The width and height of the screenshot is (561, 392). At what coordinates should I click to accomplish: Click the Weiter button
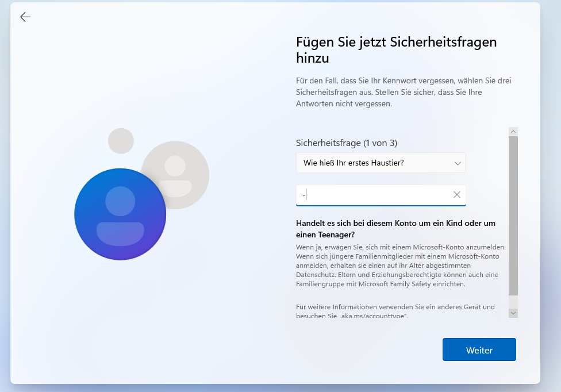point(479,349)
